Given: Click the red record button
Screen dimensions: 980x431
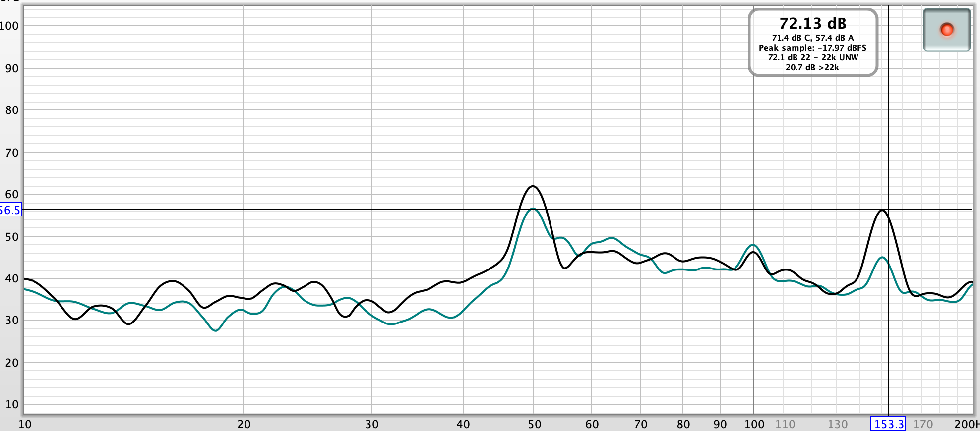Looking at the screenshot, I should (x=947, y=30).
